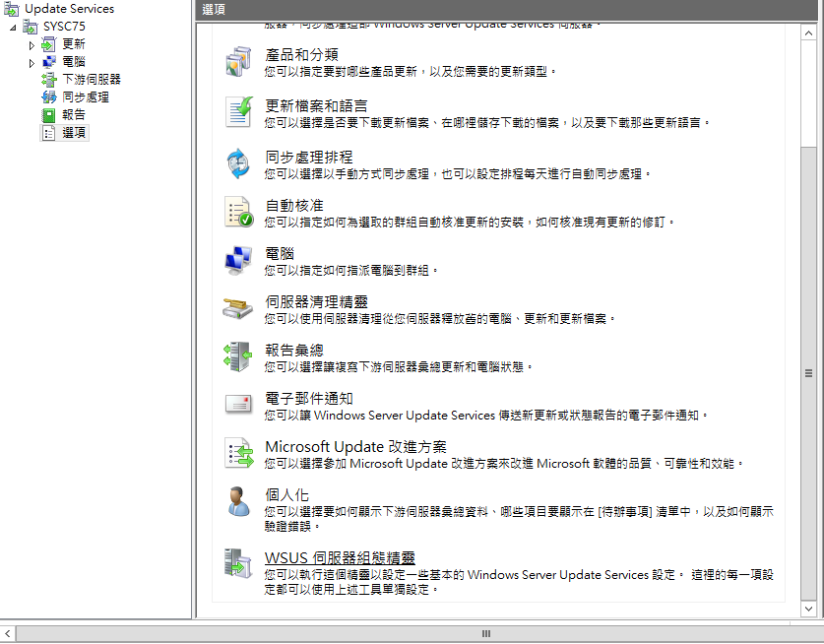Open the 電腦 option heading
Viewport: 824px width, 644px height.
[x=280, y=254]
